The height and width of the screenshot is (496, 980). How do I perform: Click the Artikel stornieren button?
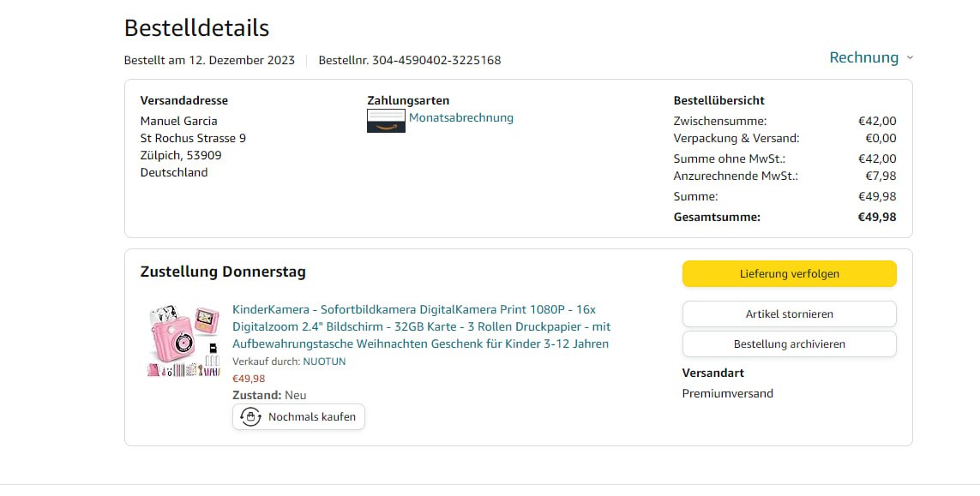point(789,314)
